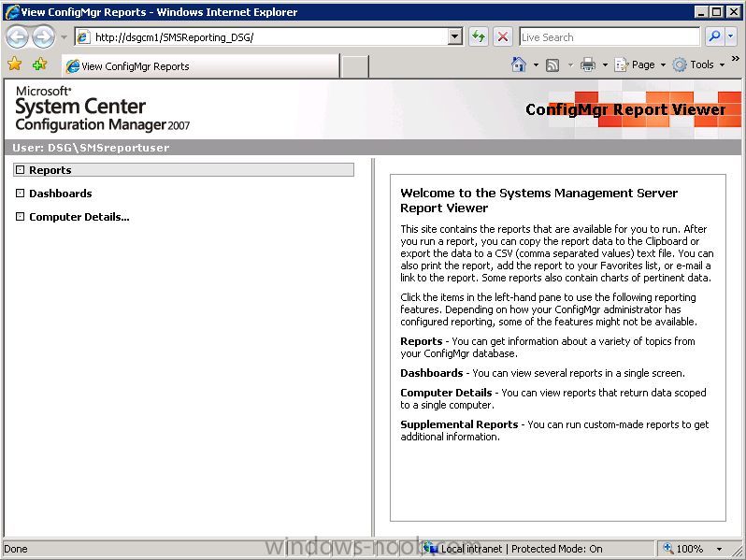Open the zoom level dropdown arrow
The height and width of the screenshot is (560, 746).
720,549
